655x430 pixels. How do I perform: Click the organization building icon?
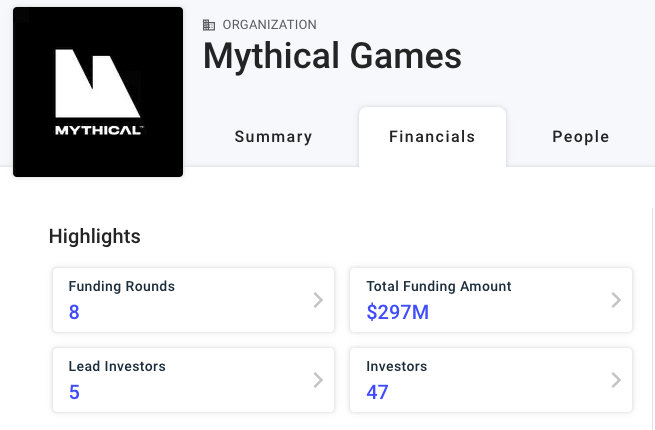click(x=209, y=25)
